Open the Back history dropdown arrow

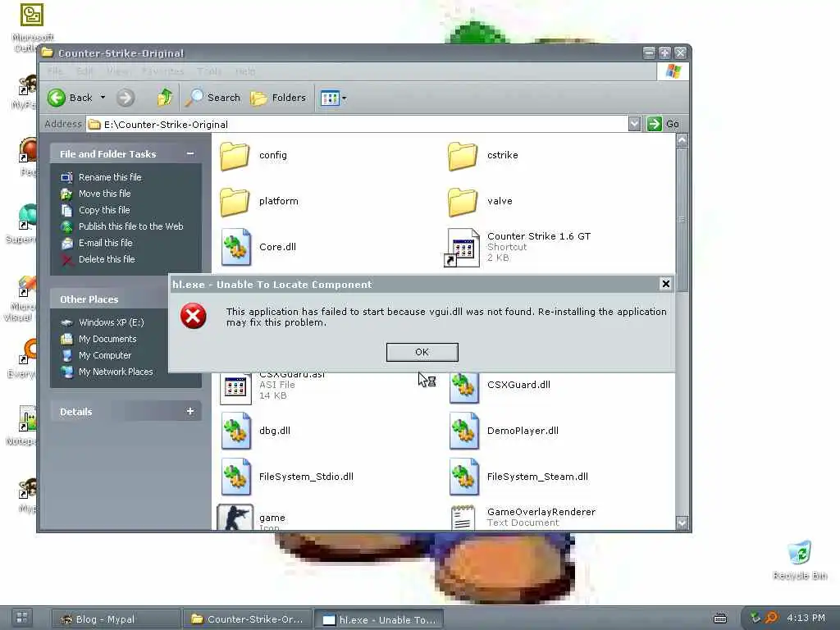point(103,98)
